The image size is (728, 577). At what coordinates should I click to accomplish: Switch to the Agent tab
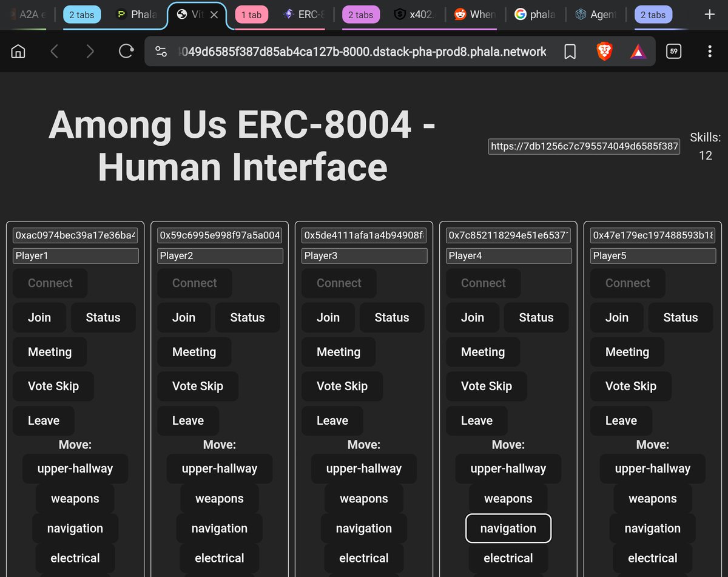pyautogui.click(x=596, y=15)
